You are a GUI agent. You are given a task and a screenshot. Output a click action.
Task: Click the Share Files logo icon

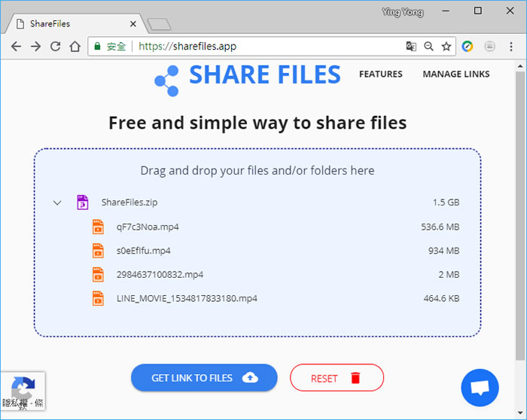(166, 81)
